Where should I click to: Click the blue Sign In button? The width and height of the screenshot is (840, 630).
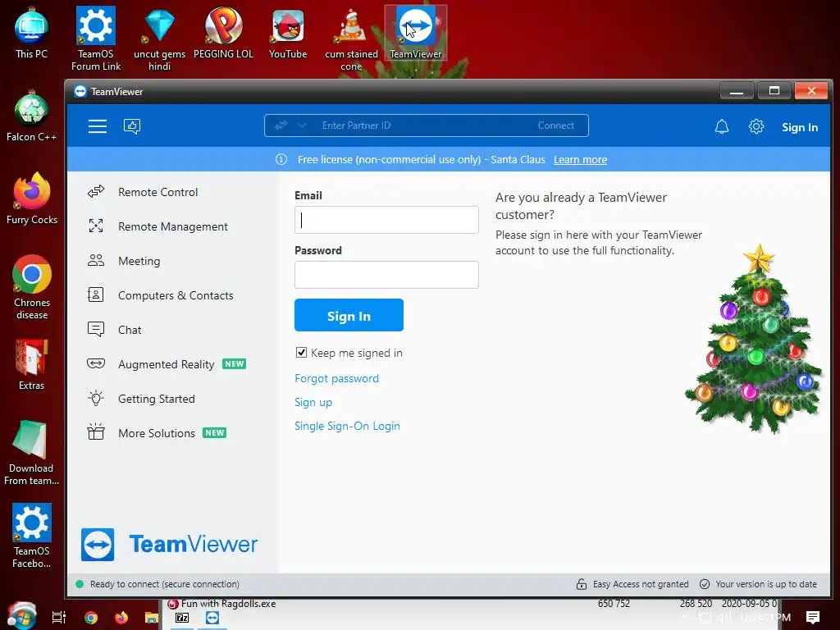pyautogui.click(x=349, y=316)
